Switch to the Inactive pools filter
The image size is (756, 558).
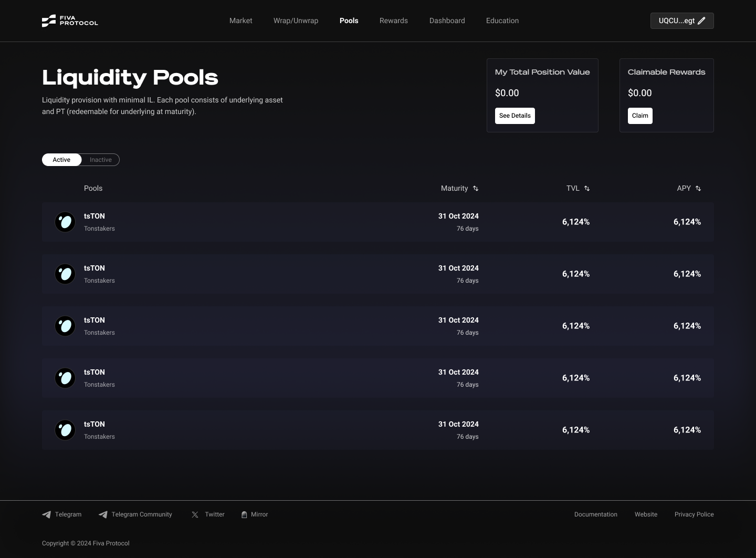[100, 159]
